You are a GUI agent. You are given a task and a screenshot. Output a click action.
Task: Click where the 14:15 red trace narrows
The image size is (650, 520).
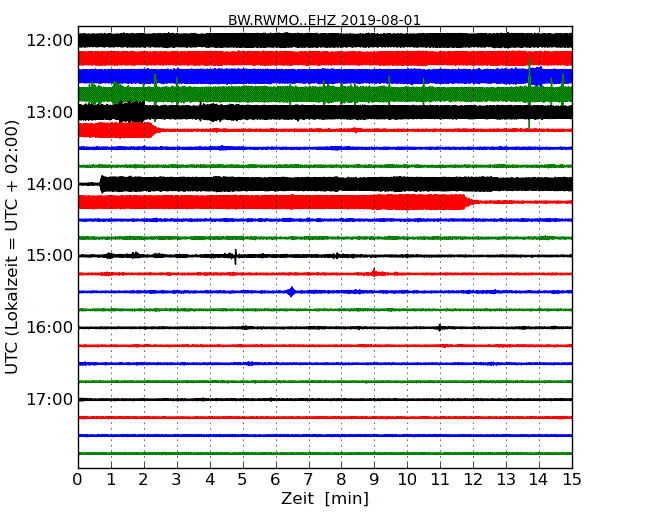[469, 202]
